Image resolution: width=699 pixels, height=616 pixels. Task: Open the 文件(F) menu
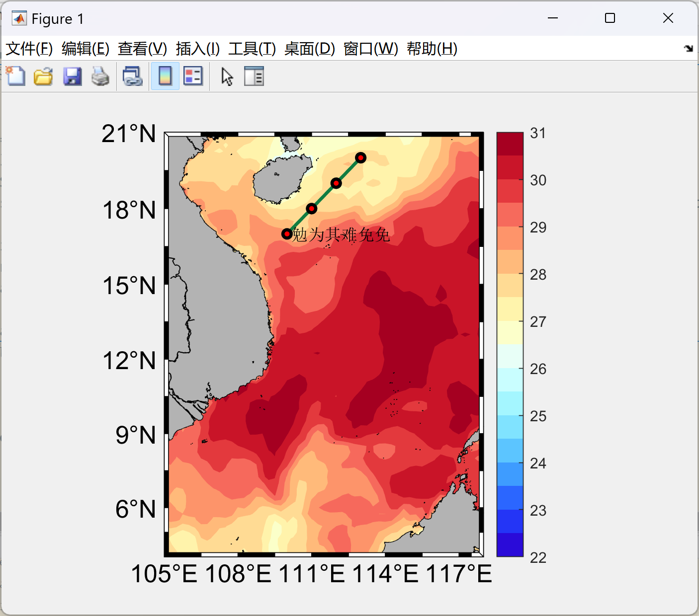pos(29,49)
